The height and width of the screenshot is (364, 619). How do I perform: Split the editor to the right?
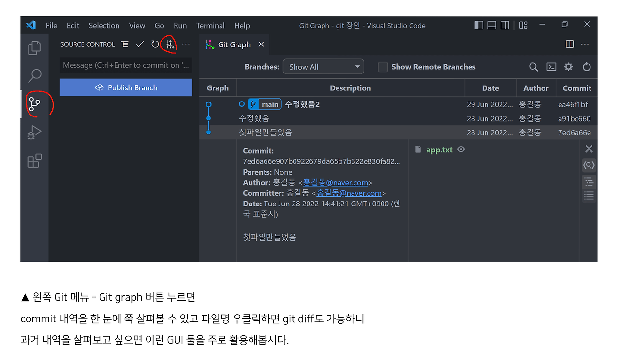[570, 44]
